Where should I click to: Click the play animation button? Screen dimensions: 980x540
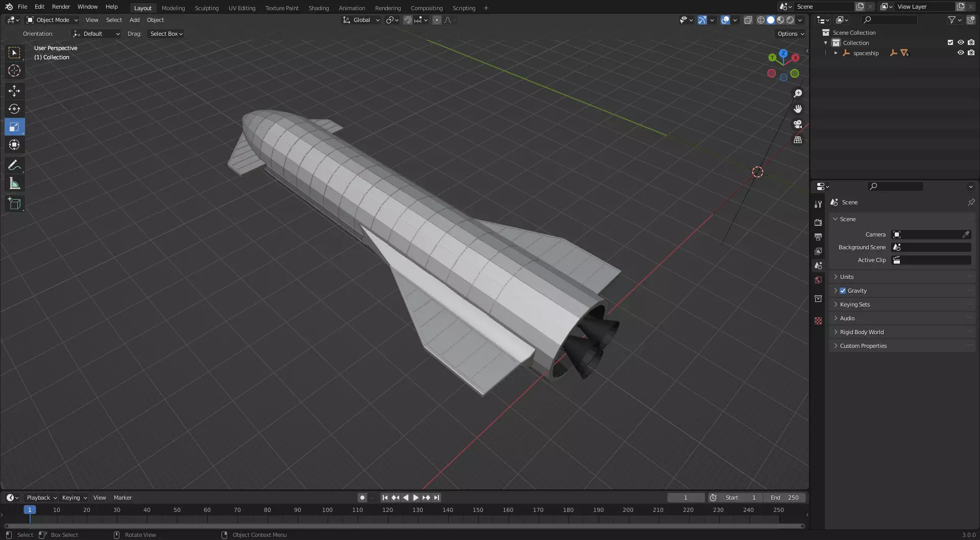(416, 498)
